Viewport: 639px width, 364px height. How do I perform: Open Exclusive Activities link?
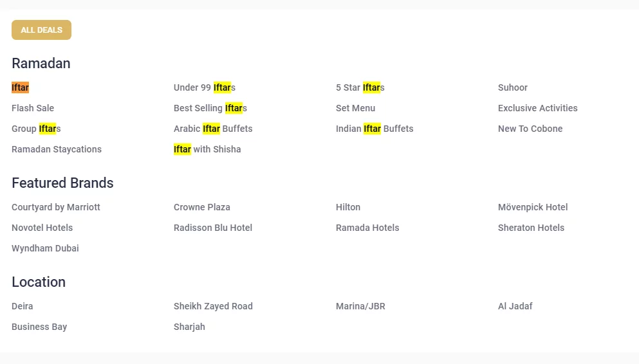click(537, 108)
